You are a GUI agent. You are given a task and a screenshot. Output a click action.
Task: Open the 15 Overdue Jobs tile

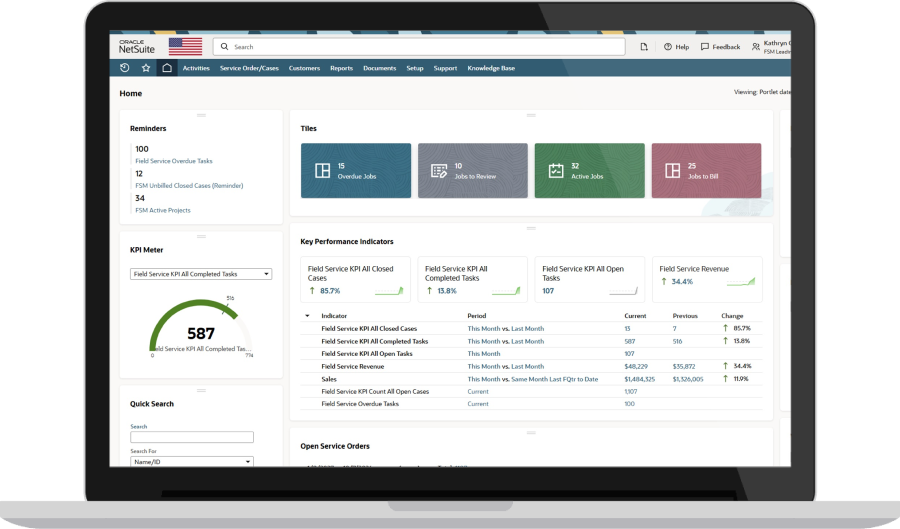click(x=356, y=170)
